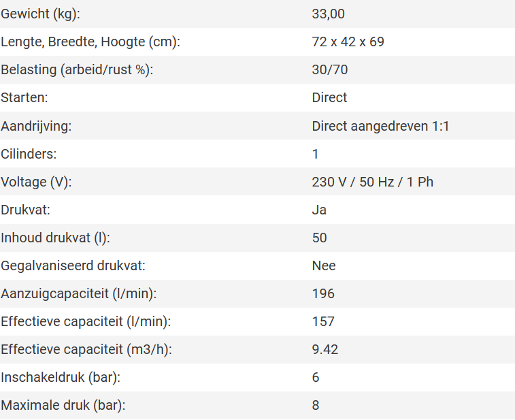Click the "Aandrijving:" row label
Viewport: 515px width, 420px height.
(36, 126)
